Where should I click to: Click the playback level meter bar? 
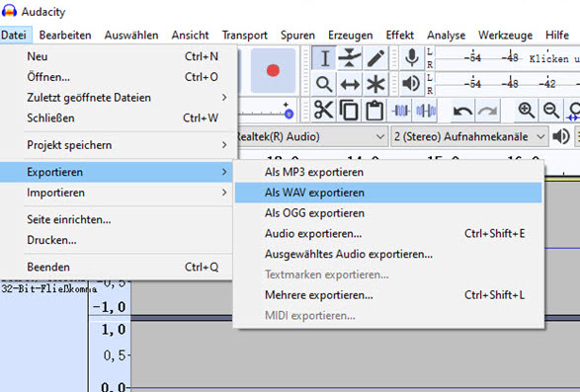(508, 84)
